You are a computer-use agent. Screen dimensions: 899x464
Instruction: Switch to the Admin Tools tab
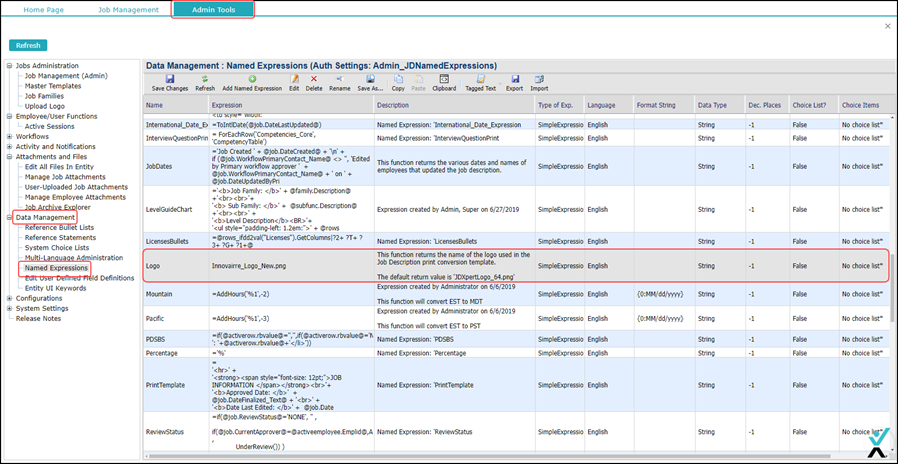[x=213, y=10]
